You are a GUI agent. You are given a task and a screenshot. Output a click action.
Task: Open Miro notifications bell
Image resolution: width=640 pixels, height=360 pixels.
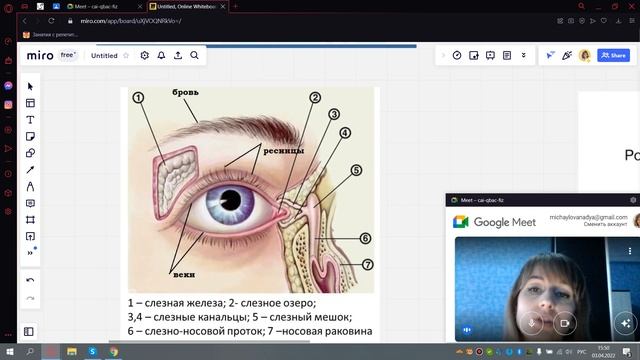point(161,55)
